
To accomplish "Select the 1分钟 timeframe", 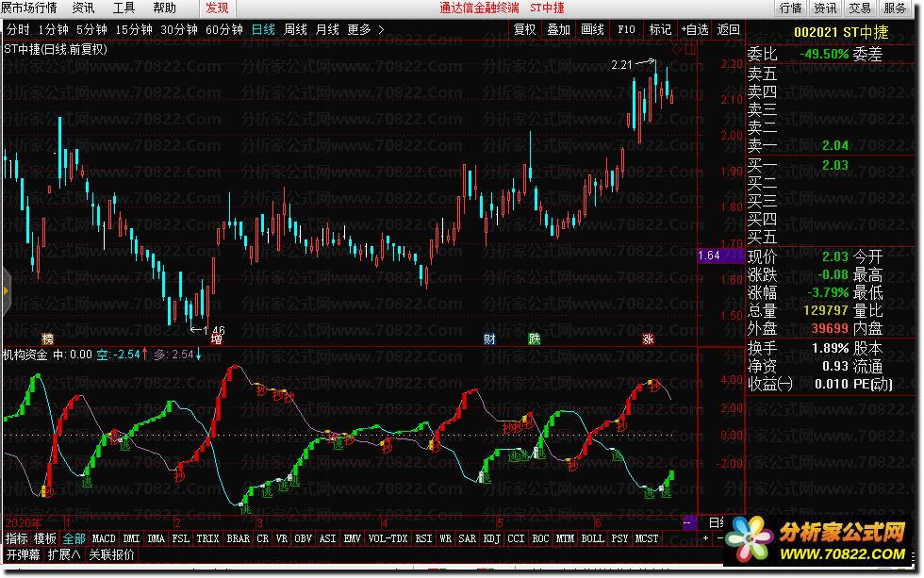I will 53,29.
